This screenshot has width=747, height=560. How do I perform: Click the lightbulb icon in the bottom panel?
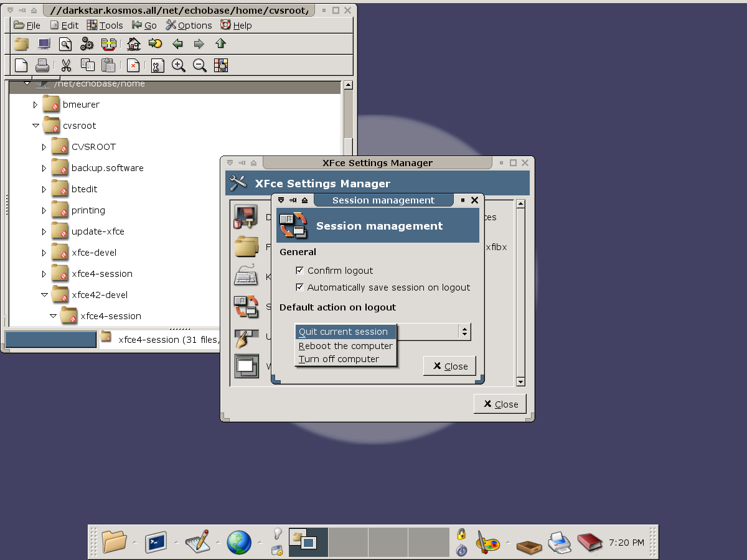[278, 534]
